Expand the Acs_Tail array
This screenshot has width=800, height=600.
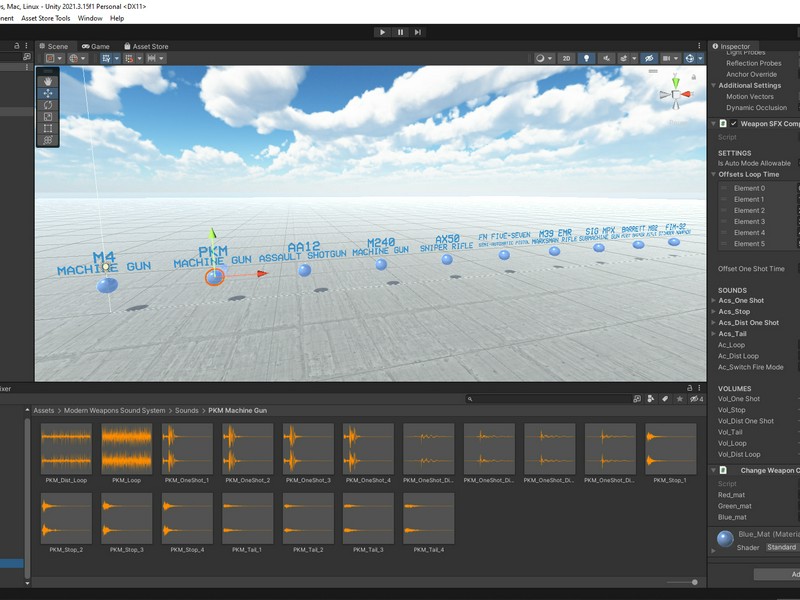714,334
